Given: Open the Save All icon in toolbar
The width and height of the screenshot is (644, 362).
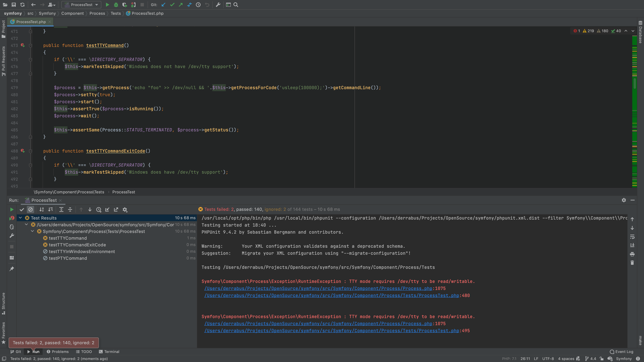Looking at the screenshot, I should (x=14, y=5).
